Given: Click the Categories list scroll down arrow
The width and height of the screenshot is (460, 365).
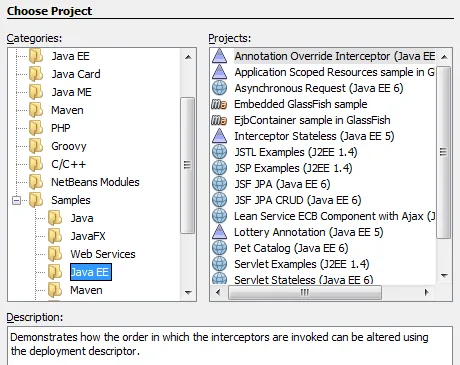Looking at the screenshot, I should point(188,293).
